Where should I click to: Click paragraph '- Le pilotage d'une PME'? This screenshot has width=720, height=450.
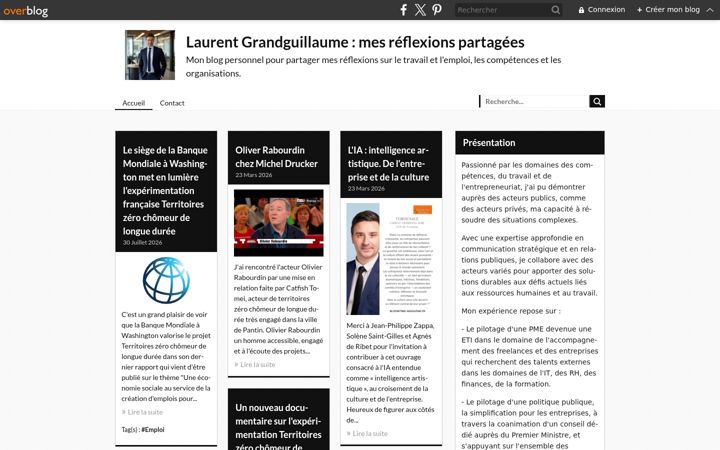tap(530, 356)
